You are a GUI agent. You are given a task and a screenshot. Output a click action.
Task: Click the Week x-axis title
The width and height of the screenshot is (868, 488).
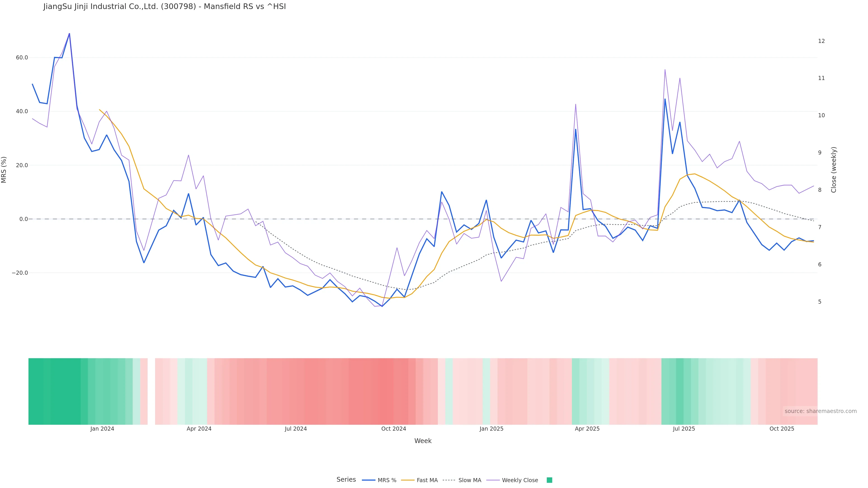[423, 441]
